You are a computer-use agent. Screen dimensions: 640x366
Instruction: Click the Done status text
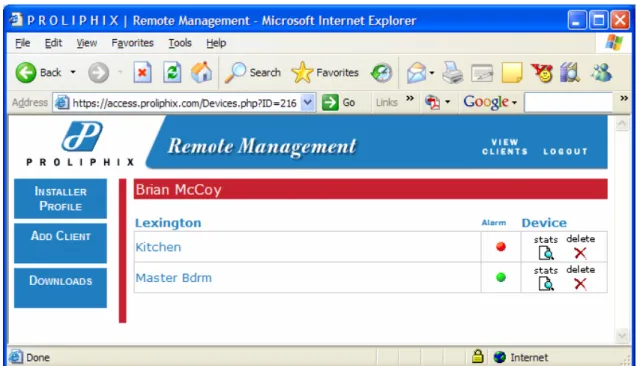click(38, 357)
